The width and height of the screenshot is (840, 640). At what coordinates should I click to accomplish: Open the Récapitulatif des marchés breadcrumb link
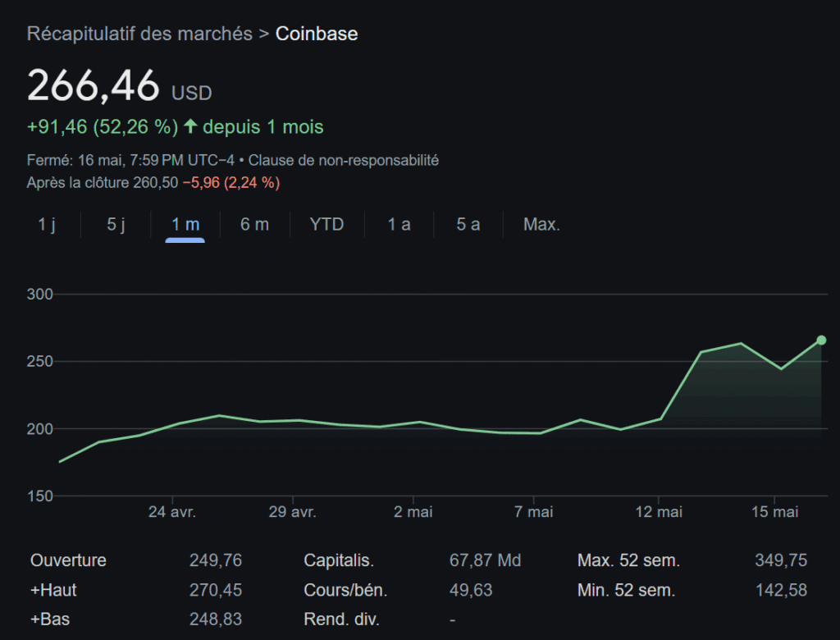tap(139, 34)
